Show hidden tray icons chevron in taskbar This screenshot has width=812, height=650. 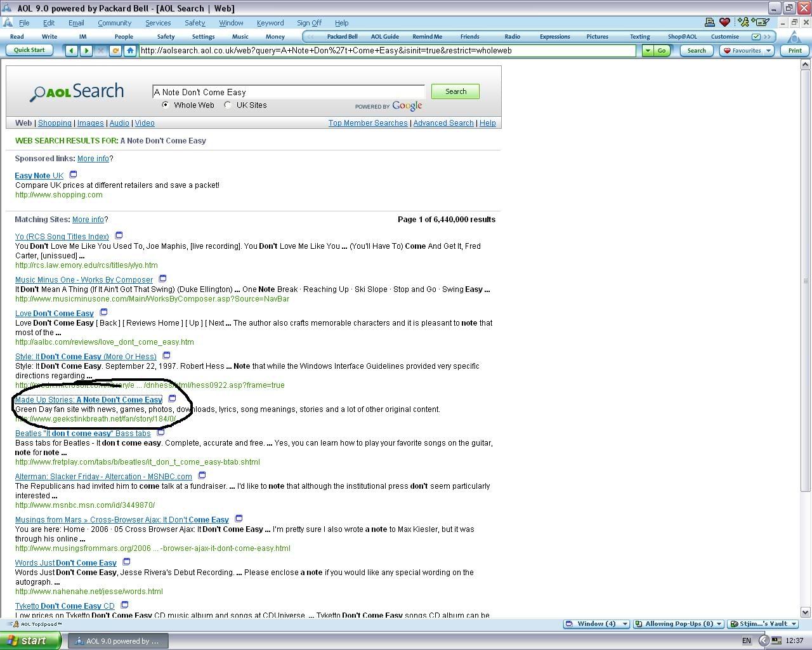pyautogui.click(x=764, y=640)
